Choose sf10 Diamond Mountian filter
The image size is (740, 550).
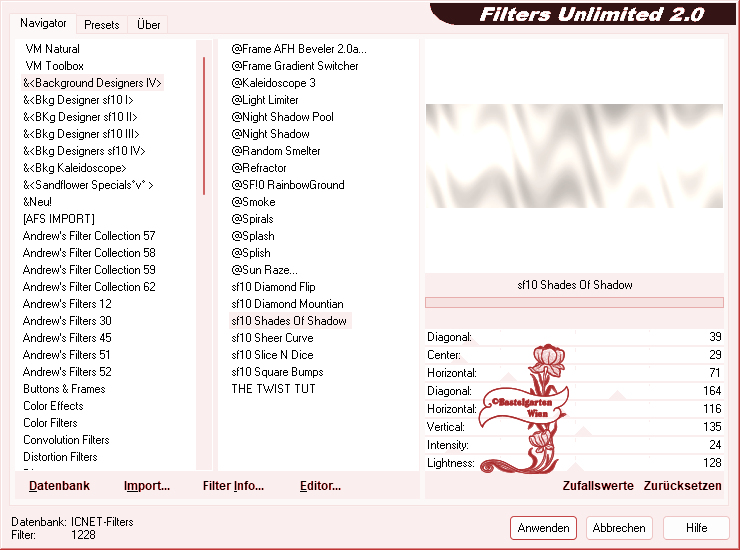pos(287,304)
